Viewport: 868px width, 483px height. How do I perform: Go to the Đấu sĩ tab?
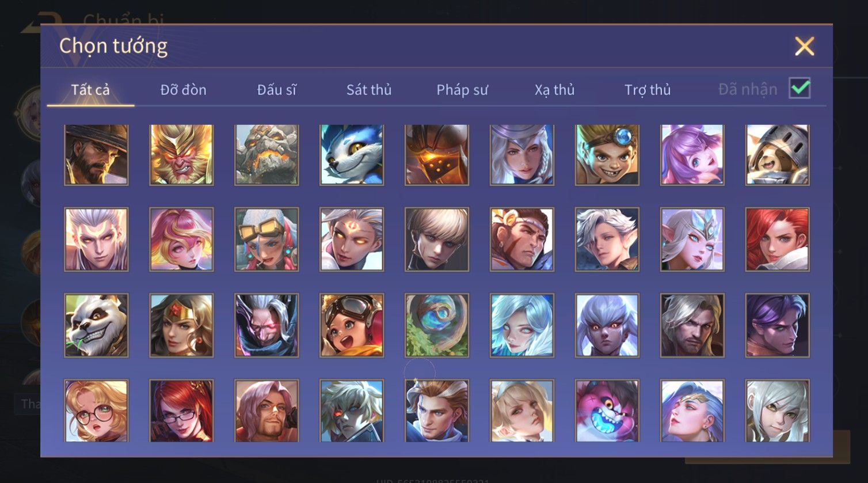tap(276, 90)
